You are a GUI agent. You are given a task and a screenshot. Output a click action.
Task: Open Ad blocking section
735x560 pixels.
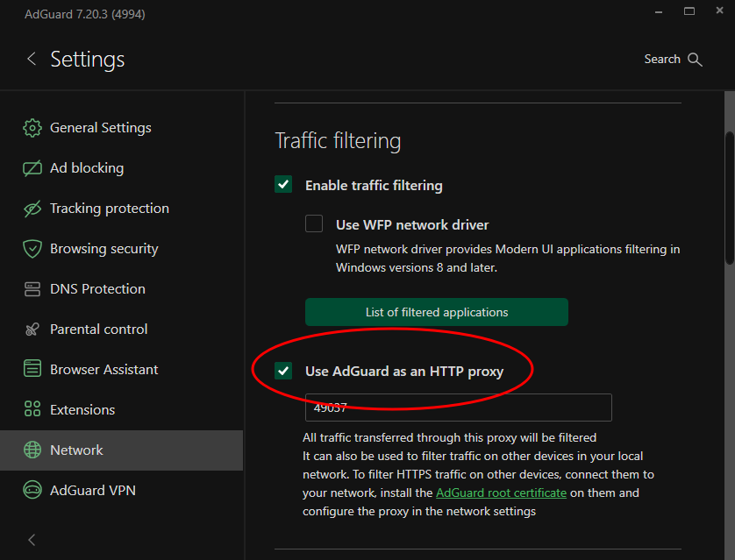[121, 168]
